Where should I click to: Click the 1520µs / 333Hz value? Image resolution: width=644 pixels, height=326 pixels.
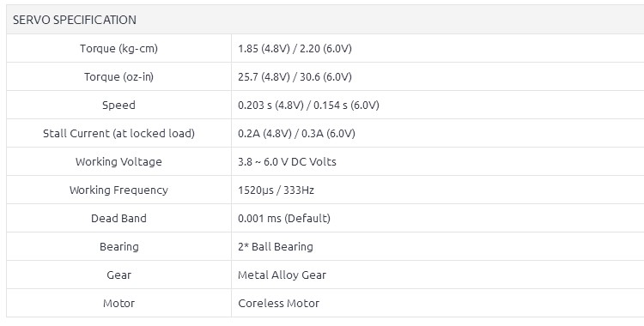tap(276, 190)
